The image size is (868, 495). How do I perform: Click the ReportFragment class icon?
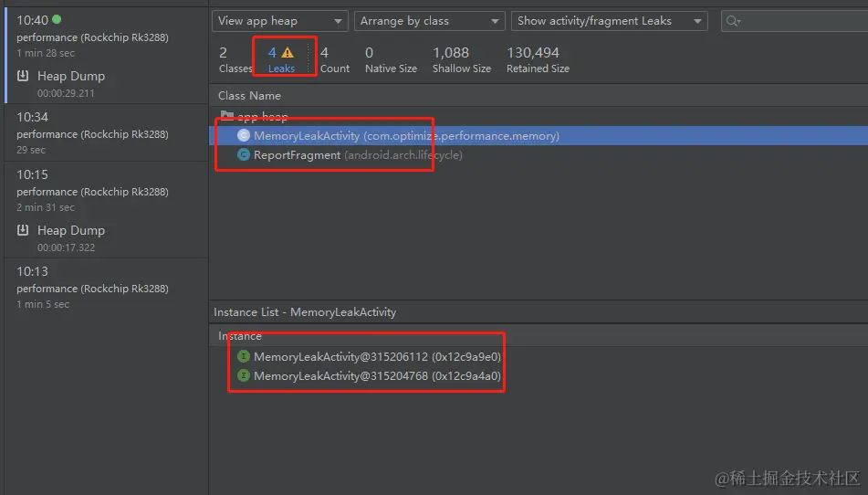[x=244, y=154]
